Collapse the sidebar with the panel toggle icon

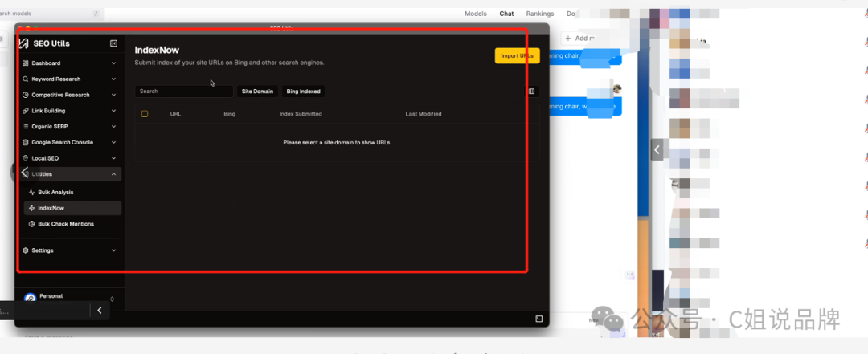point(113,43)
